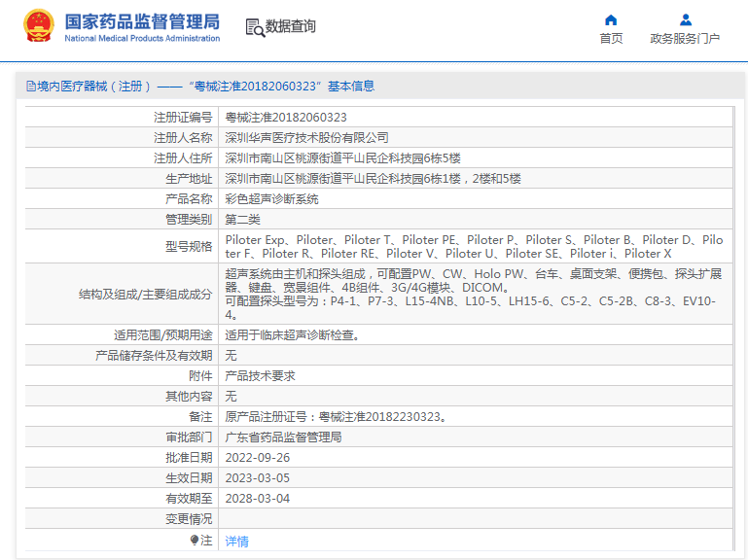This screenshot has height=560, width=748.
Task: Click the 适用范围/预期用途 label
Action: [x=163, y=335]
